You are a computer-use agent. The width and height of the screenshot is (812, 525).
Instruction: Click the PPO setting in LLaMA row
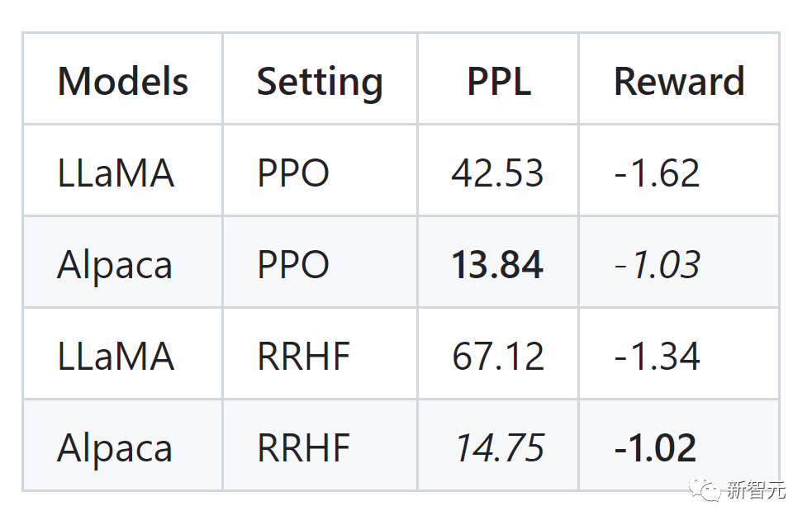point(293,173)
